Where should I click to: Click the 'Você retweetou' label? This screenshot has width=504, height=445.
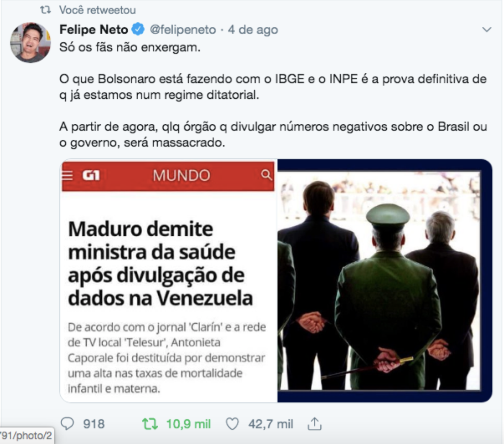[x=98, y=10]
